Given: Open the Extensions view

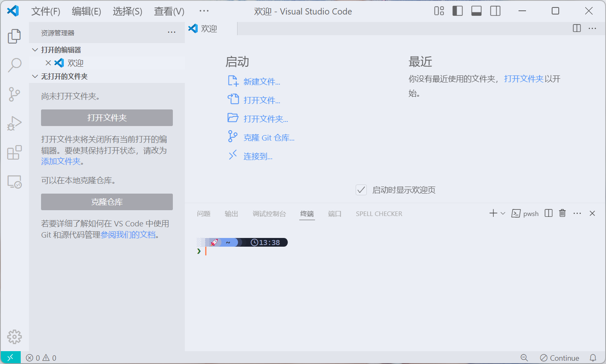Looking at the screenshot, I should [15, 152].
